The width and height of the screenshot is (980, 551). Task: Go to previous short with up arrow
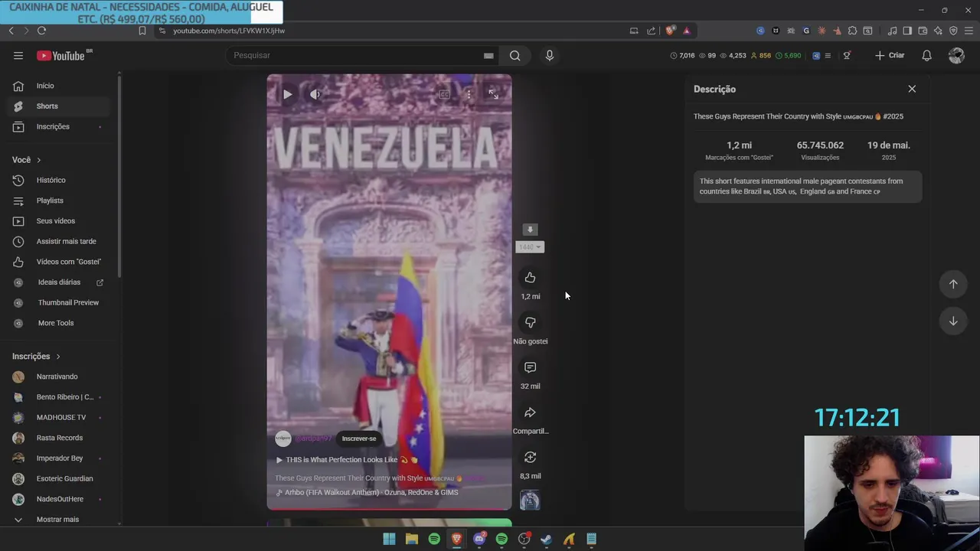[x=953, y=284]
